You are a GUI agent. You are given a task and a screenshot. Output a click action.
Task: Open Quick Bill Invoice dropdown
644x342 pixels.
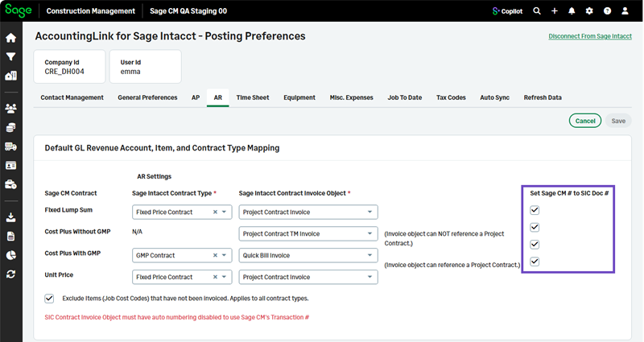click(308, 255)
